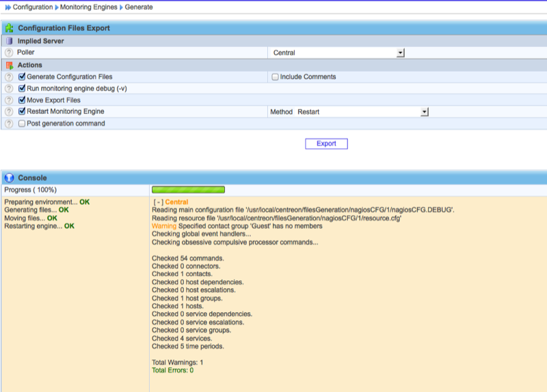Screen dimensions: 547x392
Task: Click the Console info icon
Action: pyautogui.click(x=10, y=178)
